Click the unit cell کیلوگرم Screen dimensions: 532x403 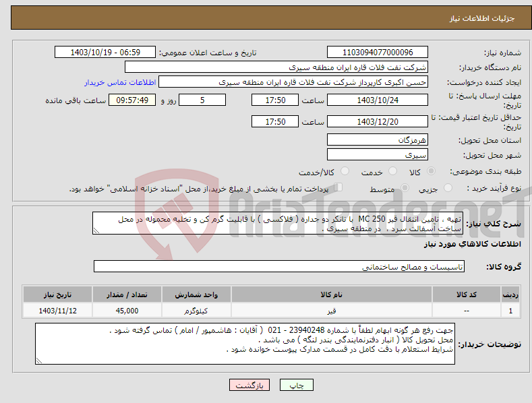[x=196, y=311]
